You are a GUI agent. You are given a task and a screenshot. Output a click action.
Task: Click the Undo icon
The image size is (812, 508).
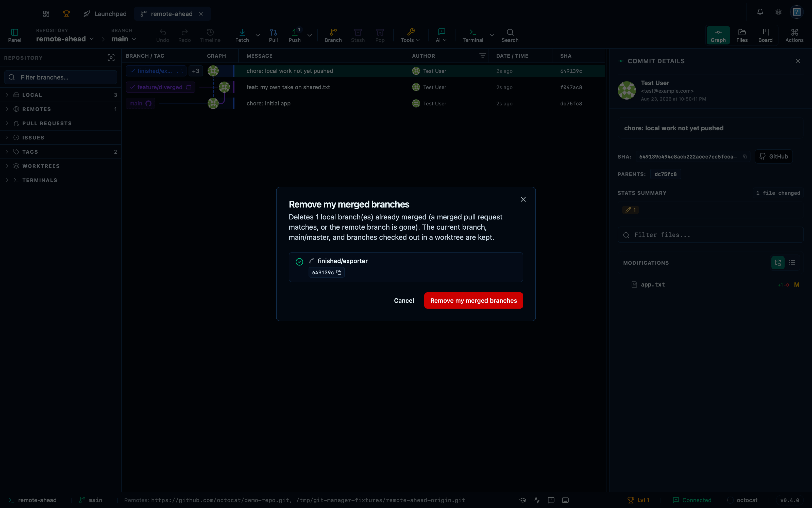coord(163,35)
